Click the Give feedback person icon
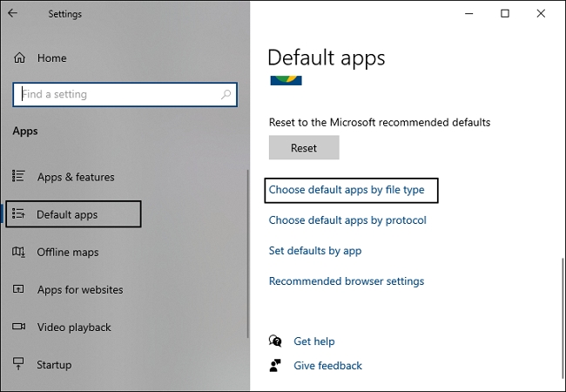The height and width of the screenshot is (392, 566). coord(275,365)
